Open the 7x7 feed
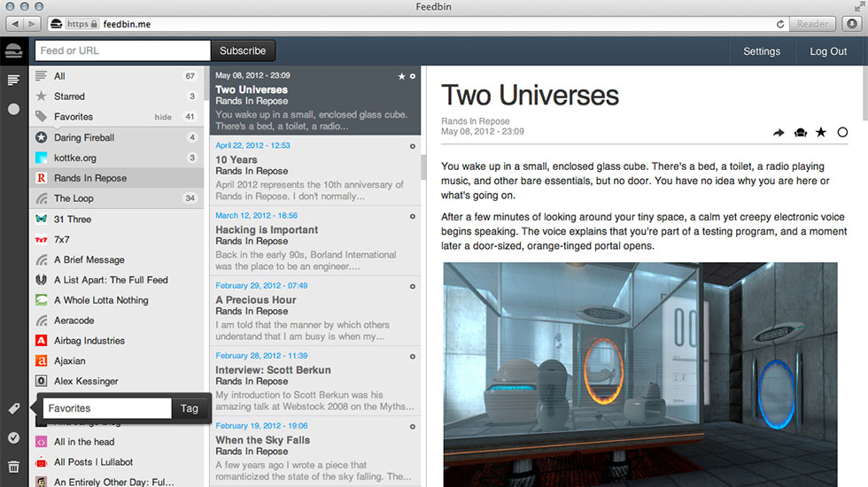The height and width of the screenshot is (487, 868). (x=116, y=240)
